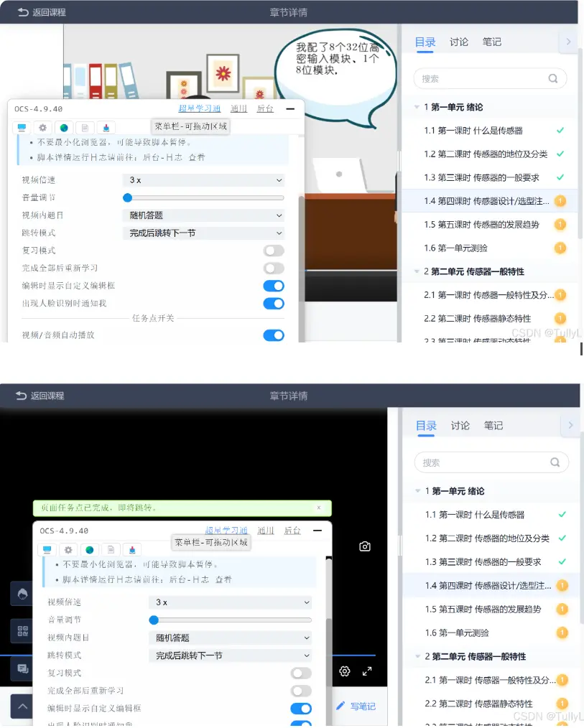Open the 视频倍速 dropdown in the lower OCS panel
This screenshot has width=584, height=728.
point(230,602)
